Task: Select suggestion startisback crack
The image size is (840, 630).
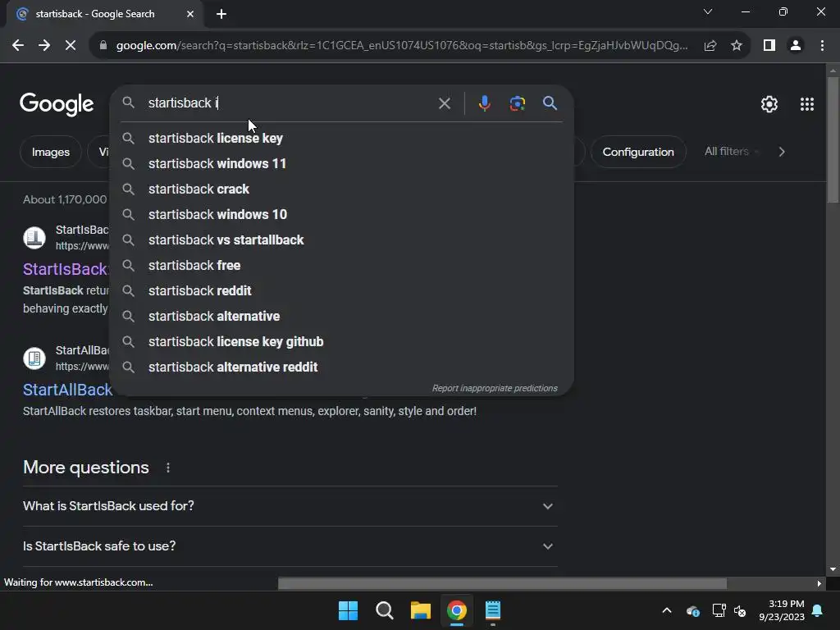Action: (342, 189)
